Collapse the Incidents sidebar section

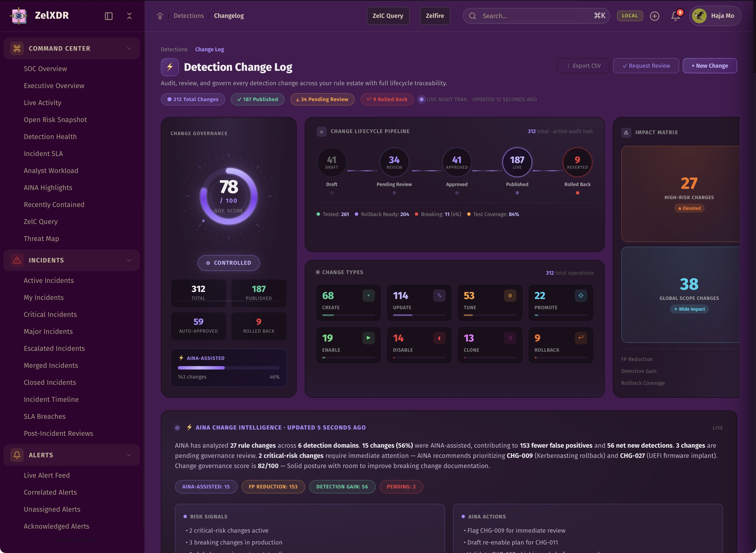(129, 260)
